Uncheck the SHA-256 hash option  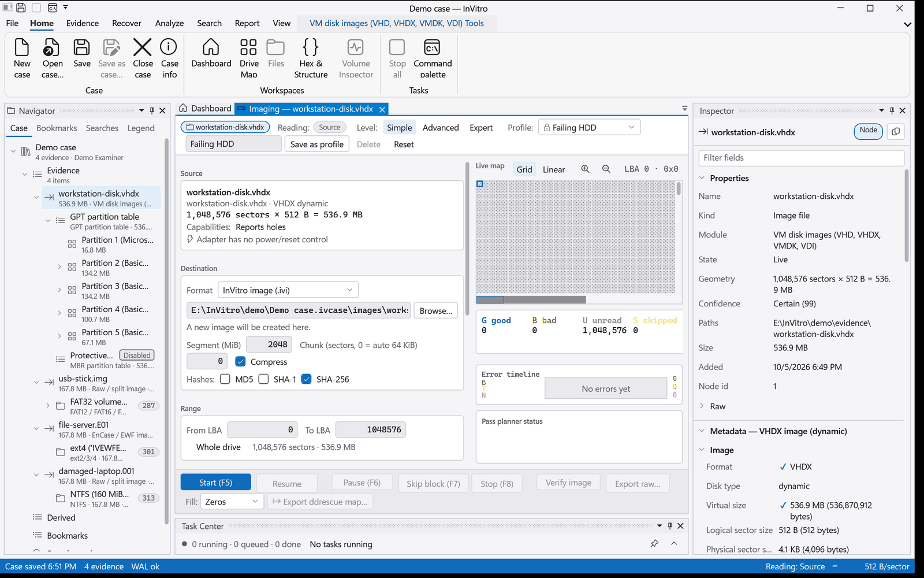[307, 379]
